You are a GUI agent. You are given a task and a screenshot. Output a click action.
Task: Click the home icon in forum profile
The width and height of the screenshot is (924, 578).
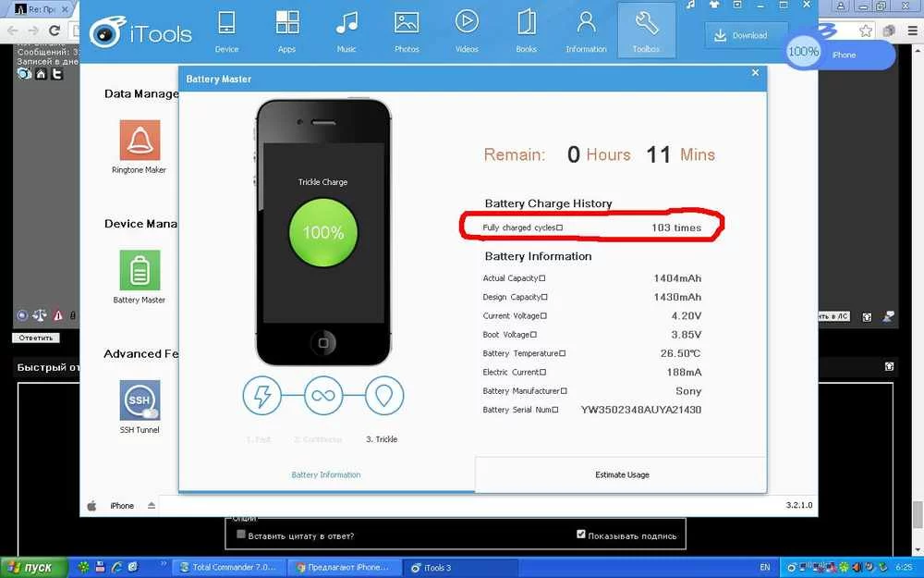coord(41,74)
